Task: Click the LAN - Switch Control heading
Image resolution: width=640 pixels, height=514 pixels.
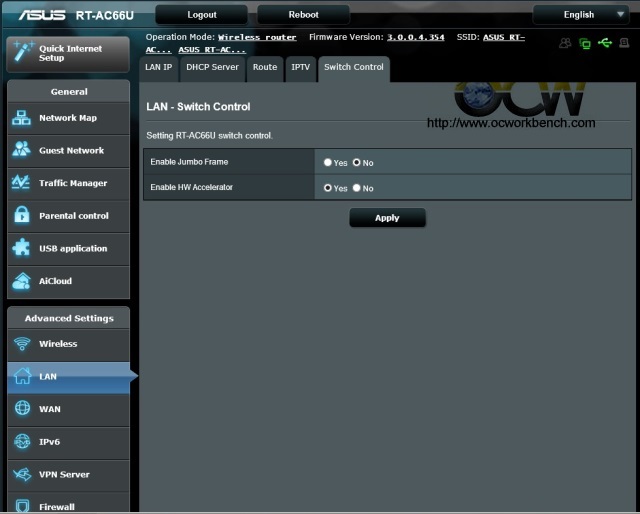Action: click(198, 107)
